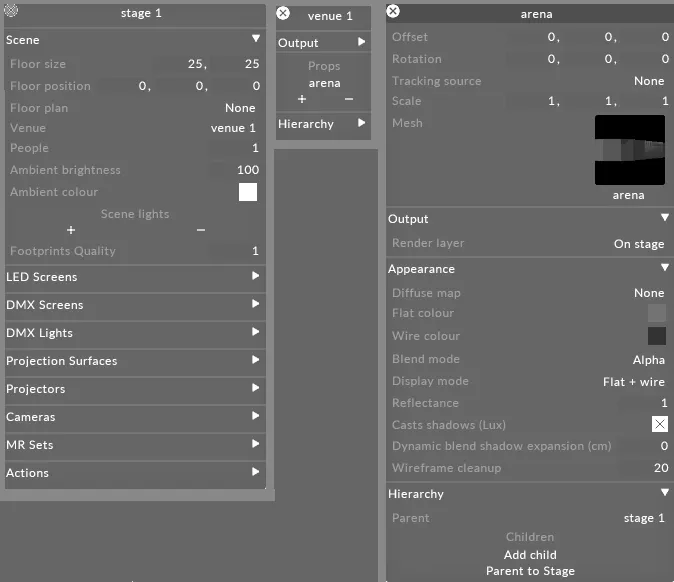
Task: Close the venue 1 panel
Action: (x=283, y=14)
